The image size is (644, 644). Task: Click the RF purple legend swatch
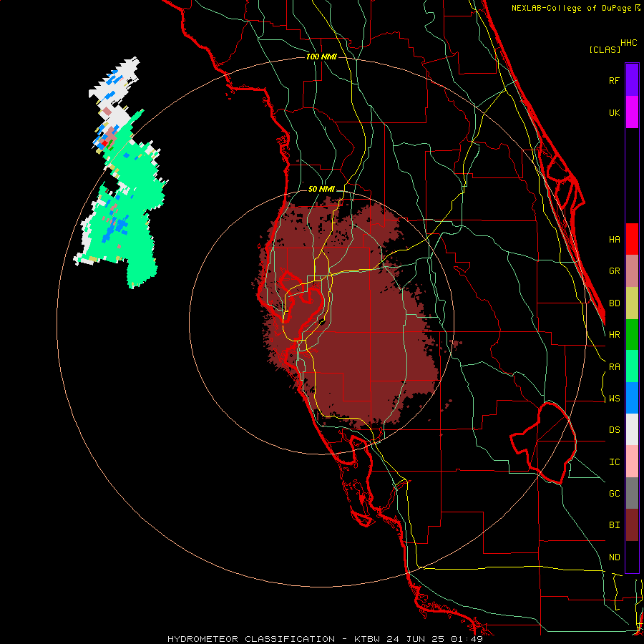(x=632, y=80)
